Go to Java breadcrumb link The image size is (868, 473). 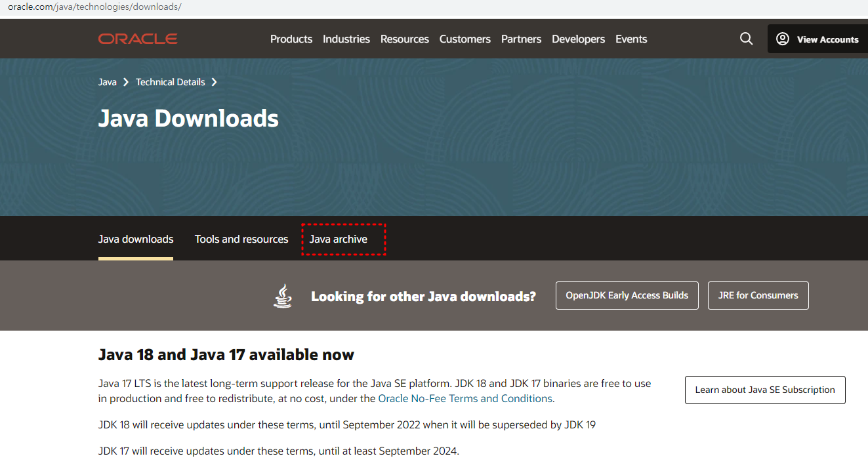point(108,82)
